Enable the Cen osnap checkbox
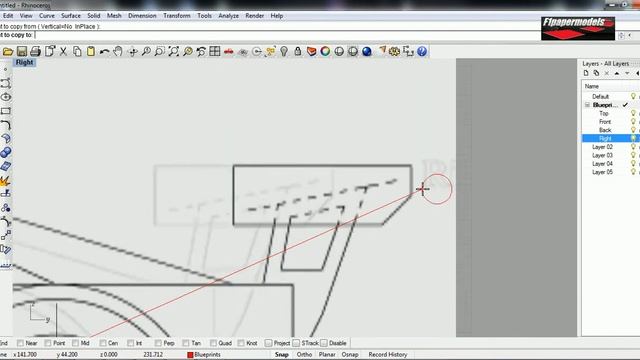This screenshot has height=360, width=640. tap(103, 343)
